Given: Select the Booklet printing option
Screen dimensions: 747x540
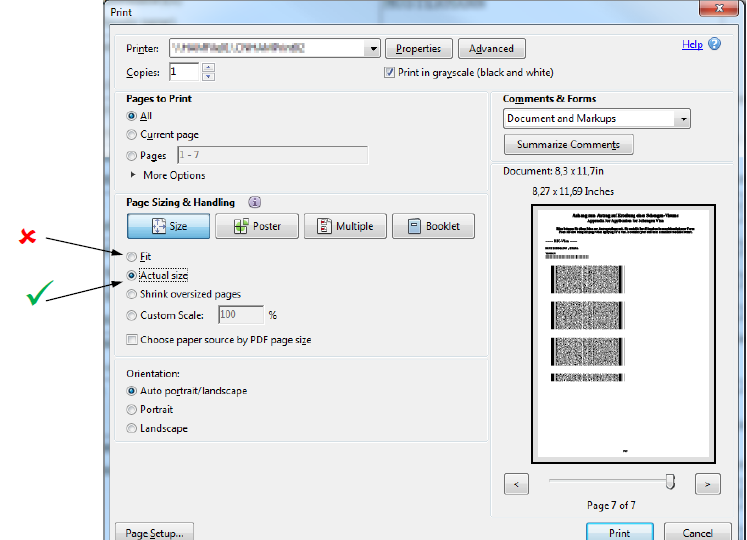Looking at the screenshot, I should tap(432, 226).
